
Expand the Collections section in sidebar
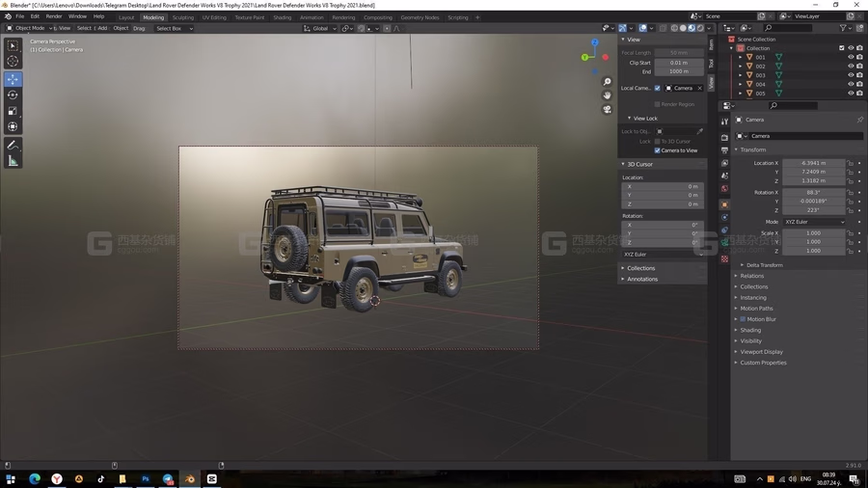click(x=640, y=268)
